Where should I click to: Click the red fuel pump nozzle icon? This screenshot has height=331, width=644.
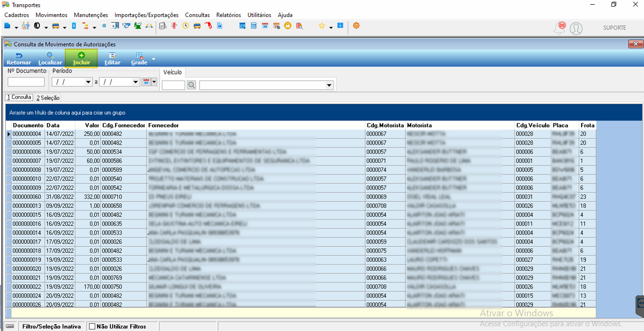(x=208, y=26)
